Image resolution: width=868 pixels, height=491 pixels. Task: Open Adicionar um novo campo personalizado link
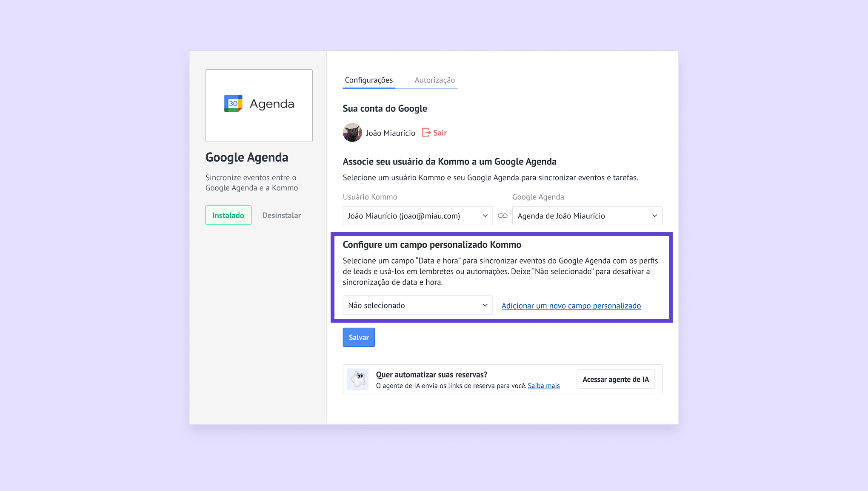pyautogui.click(x=571, y=306)
